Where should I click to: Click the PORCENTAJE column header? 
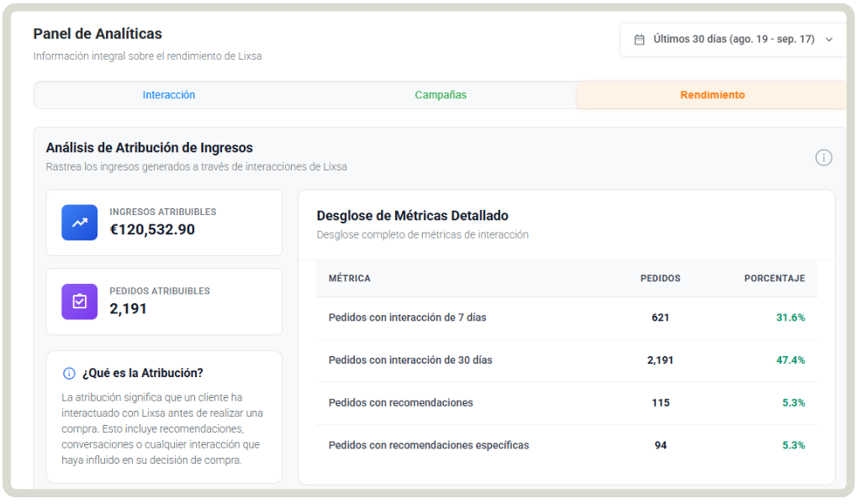point(774,278)
